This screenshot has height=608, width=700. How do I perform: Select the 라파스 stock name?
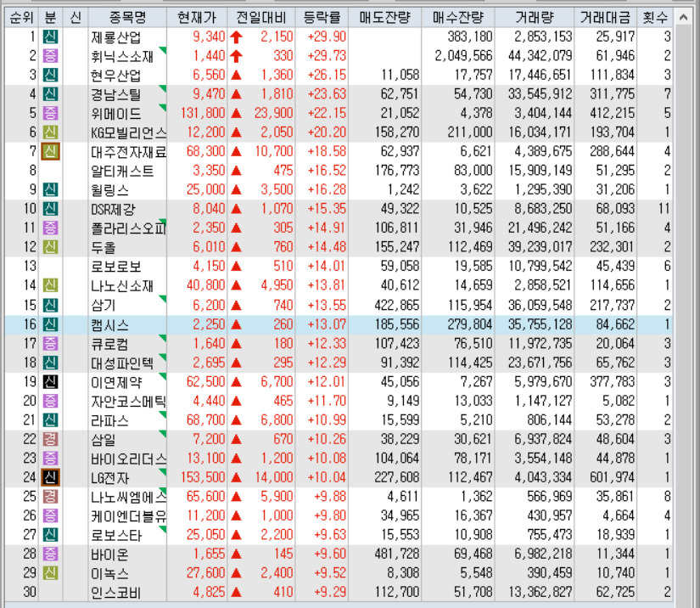(x=109, y=421)
